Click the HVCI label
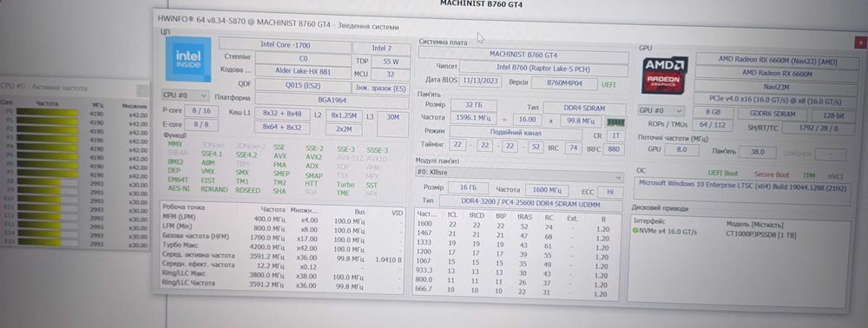The image size is (868, 328). 835,176
